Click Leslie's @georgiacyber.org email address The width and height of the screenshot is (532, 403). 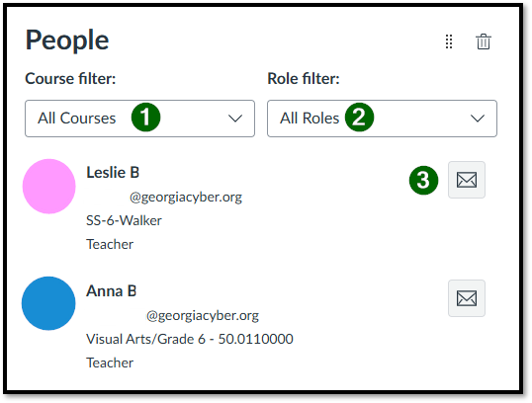click(x=186, y=197)
